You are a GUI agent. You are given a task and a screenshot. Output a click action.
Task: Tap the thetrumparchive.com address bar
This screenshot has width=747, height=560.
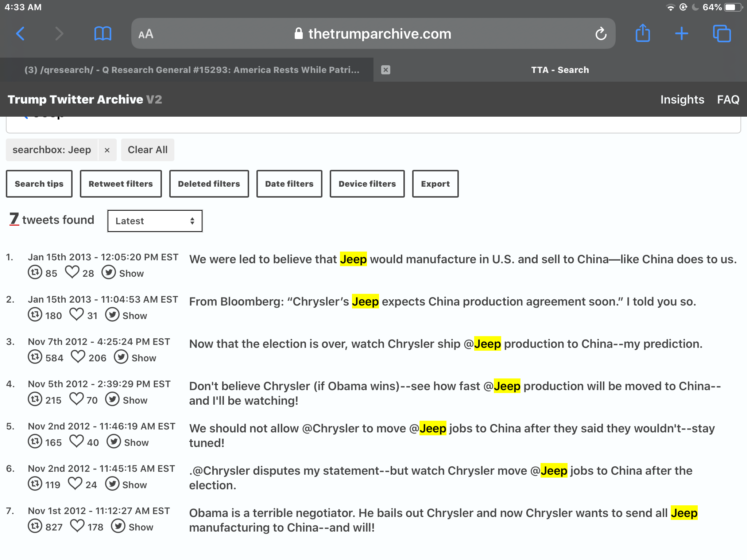pos(373,34)
